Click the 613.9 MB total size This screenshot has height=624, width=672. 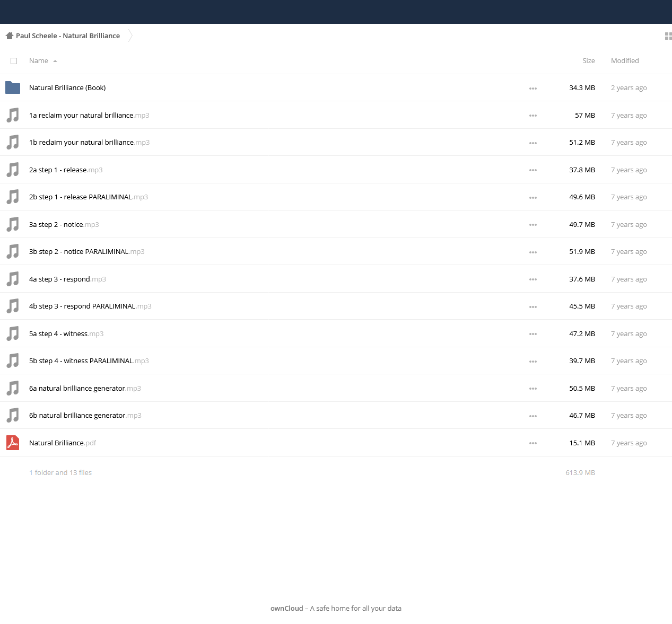580,473
